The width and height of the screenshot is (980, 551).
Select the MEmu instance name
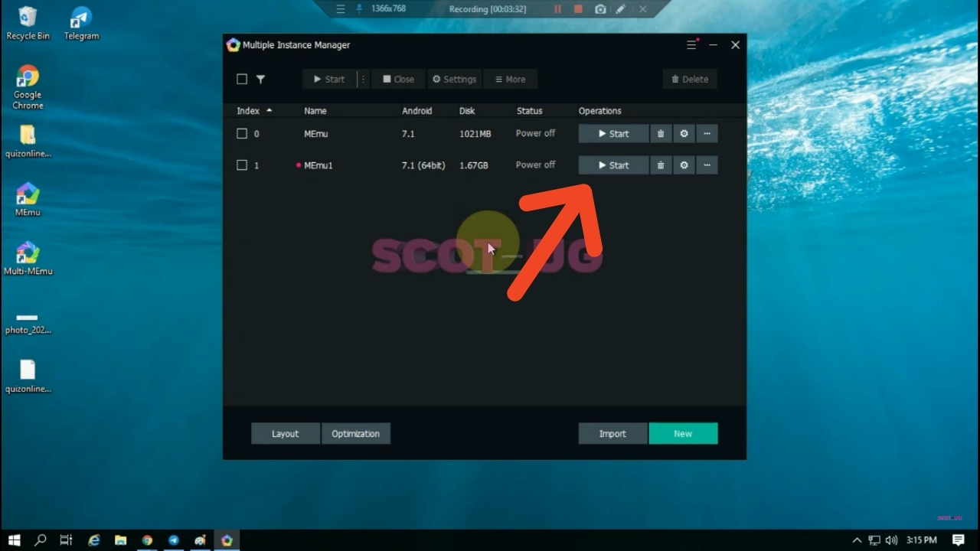pos(316,134)
